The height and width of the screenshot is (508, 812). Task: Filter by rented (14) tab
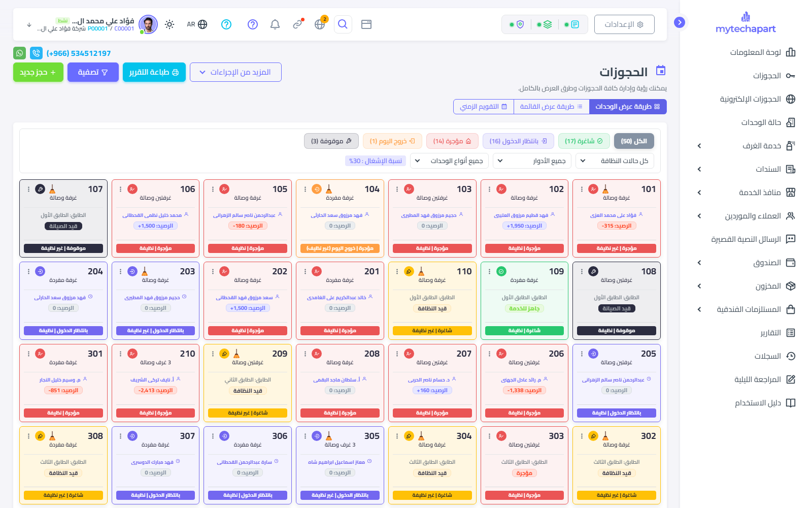pos(452,141)
